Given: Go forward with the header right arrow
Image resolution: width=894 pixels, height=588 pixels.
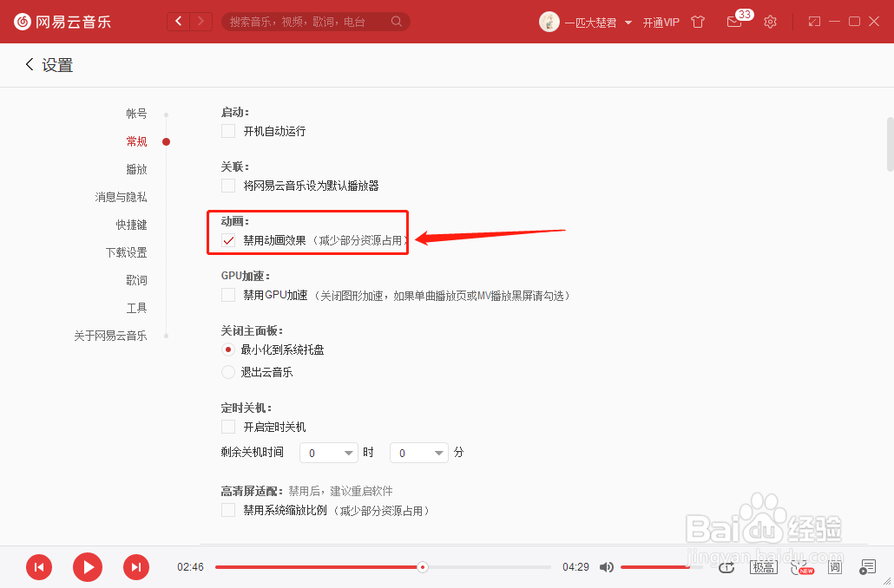Looking at the screenshot, I should coord(200,22).
